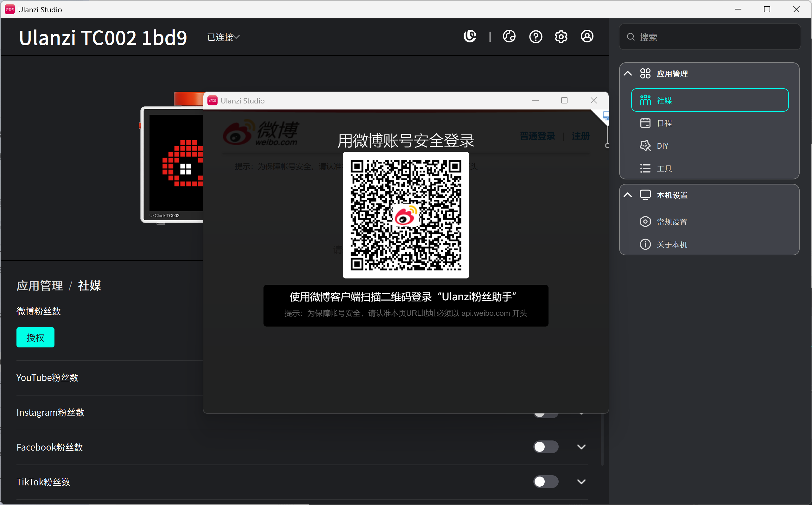
Task: Click the computer icon in the popup corner
Action: point(606,116)
